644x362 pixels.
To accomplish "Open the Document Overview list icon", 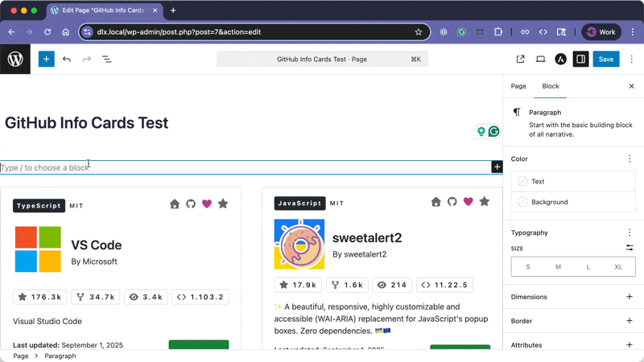I will point(106,59).
